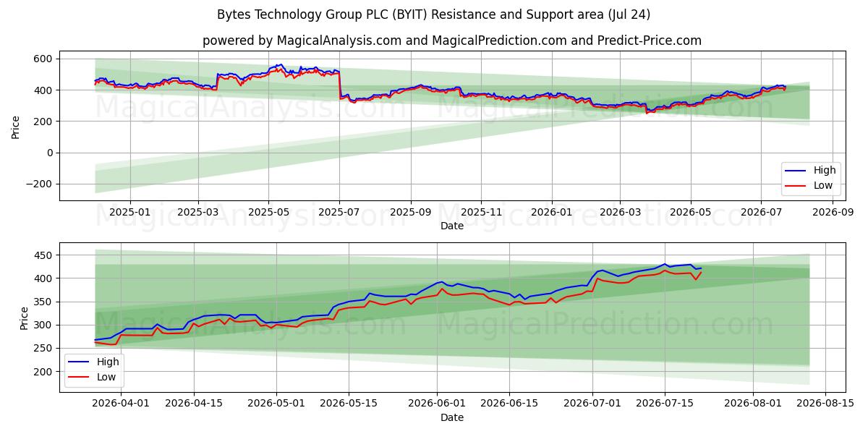Viewport: 868px width, 434px height.
Task: Click the 2026-05 date tick label
Action: point(690,212)
